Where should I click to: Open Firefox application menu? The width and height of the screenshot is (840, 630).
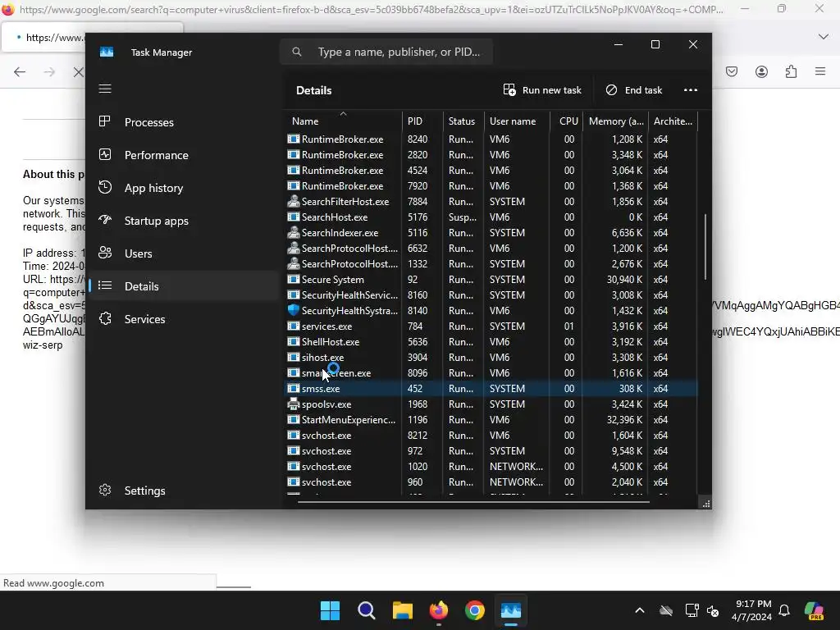coord(820,71)
